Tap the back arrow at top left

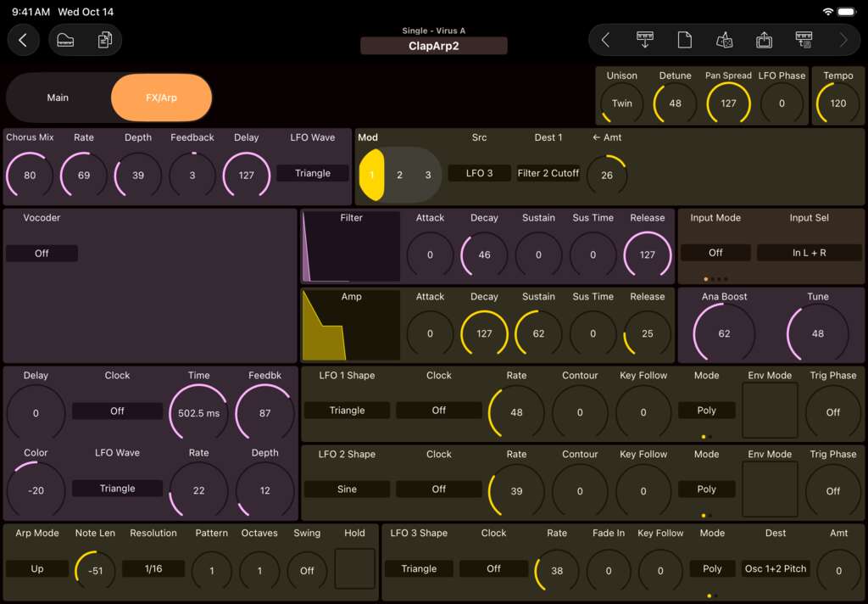23,40
